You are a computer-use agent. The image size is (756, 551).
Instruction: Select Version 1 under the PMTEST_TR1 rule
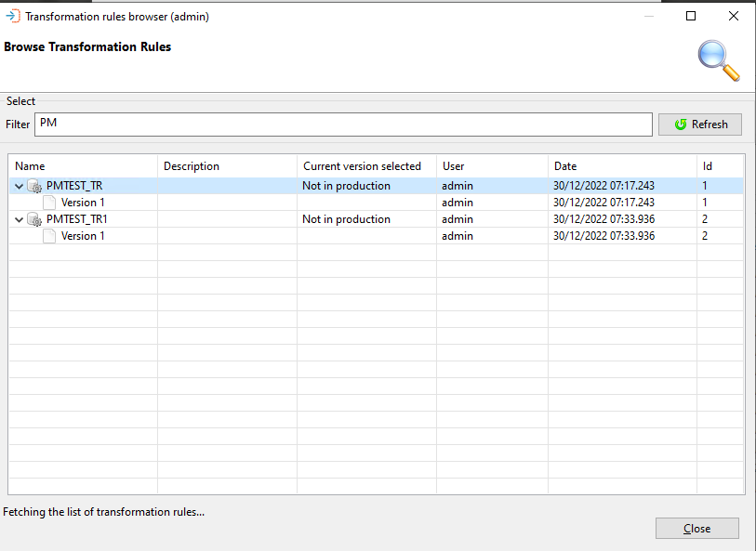83,236
